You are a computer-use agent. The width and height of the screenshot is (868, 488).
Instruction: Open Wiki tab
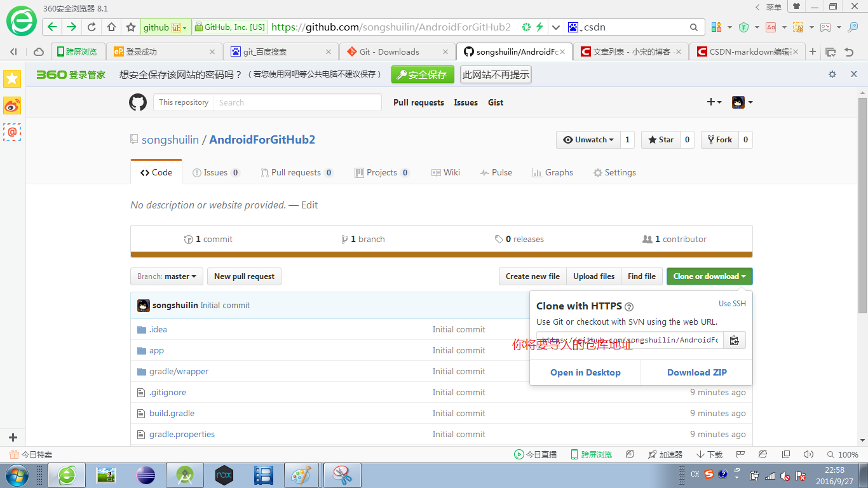coord(445,172)
